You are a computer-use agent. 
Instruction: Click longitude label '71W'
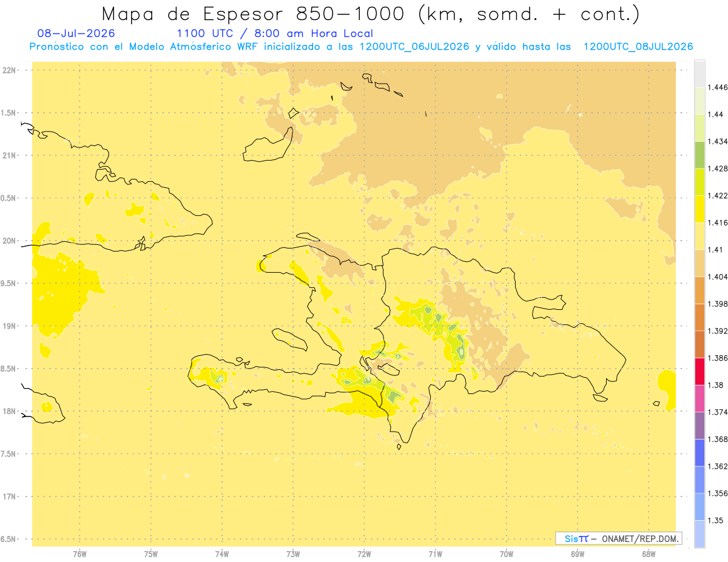coord(435,554)
